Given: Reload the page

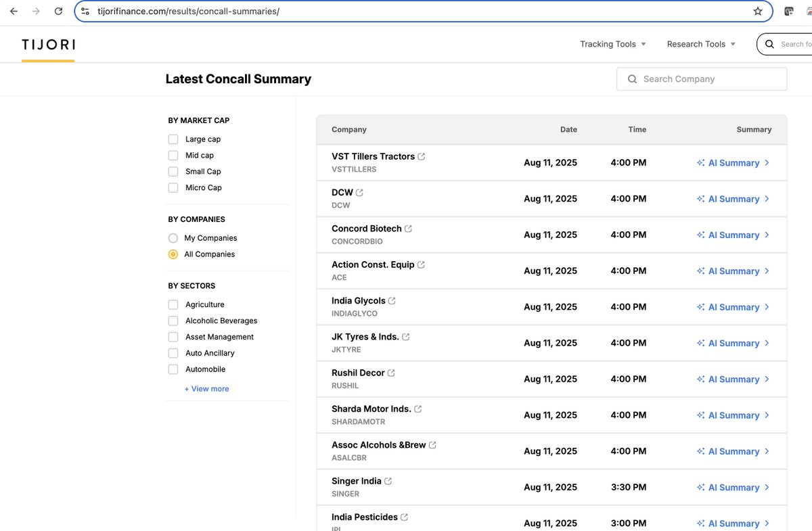Looking at the screenshot, I should 58,11.
